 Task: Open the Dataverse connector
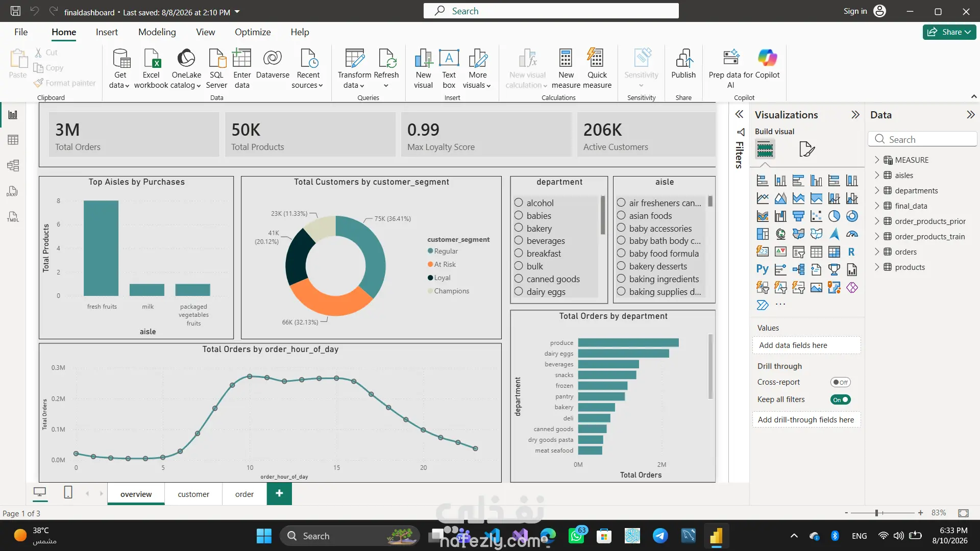click(273, 64)
